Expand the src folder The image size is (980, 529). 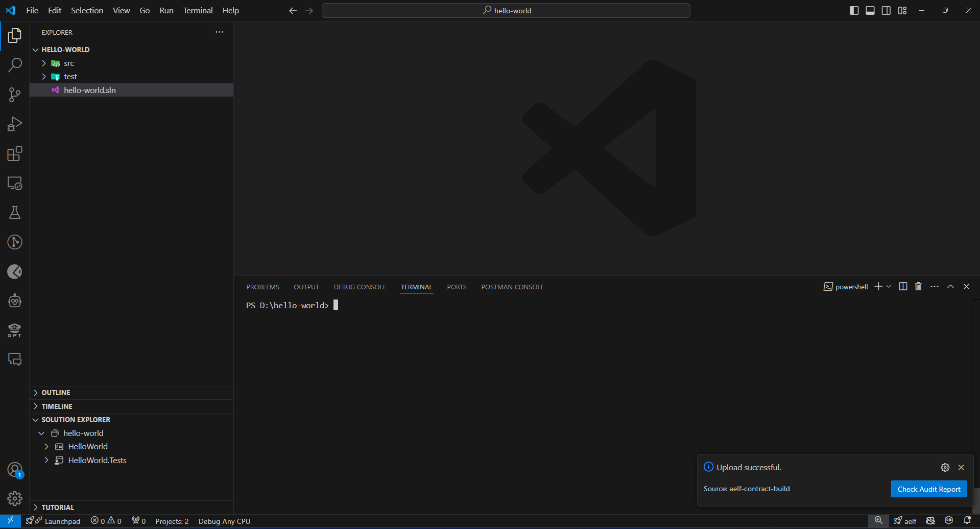click(x=44, y=63)
